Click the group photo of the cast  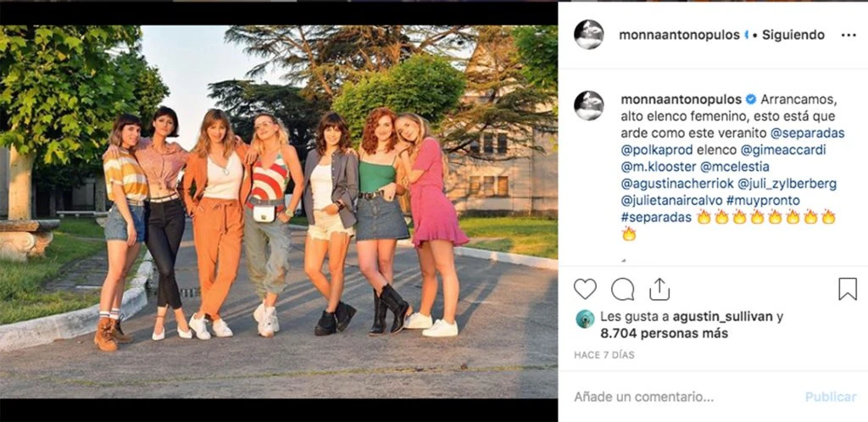(x=279, y=211)
